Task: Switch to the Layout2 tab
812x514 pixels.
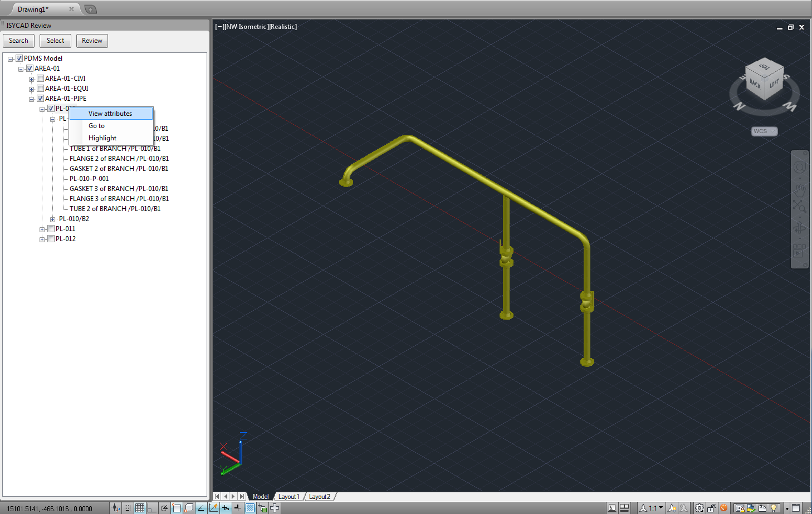Action: point(320,497)
